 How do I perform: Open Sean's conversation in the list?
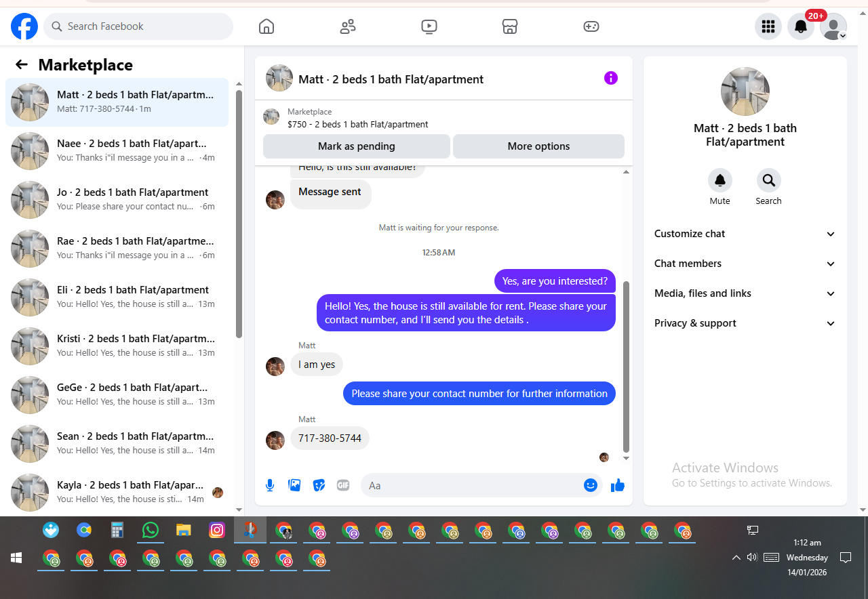click(x=117, y=444)
